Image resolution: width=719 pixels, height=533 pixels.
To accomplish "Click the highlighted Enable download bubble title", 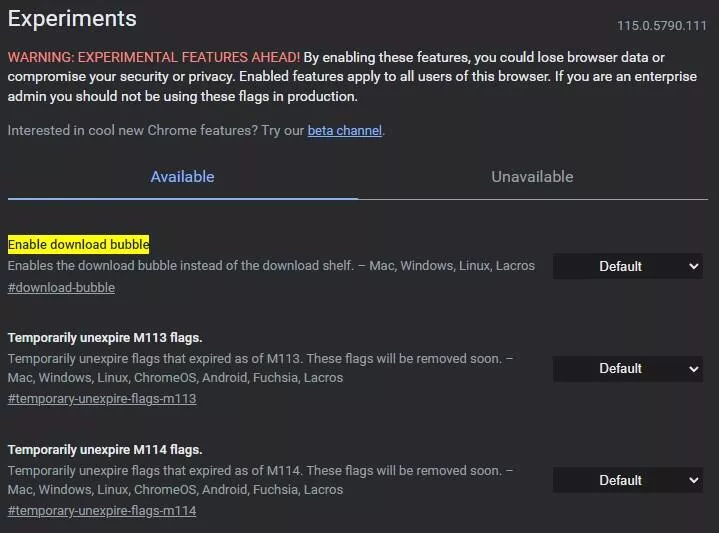I will point(78,244).
